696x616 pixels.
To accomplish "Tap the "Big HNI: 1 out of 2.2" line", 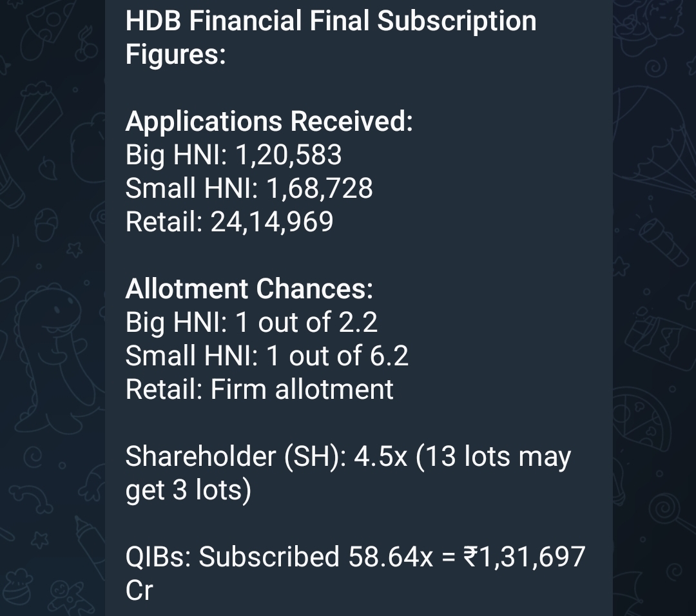I will click(251, 322).
